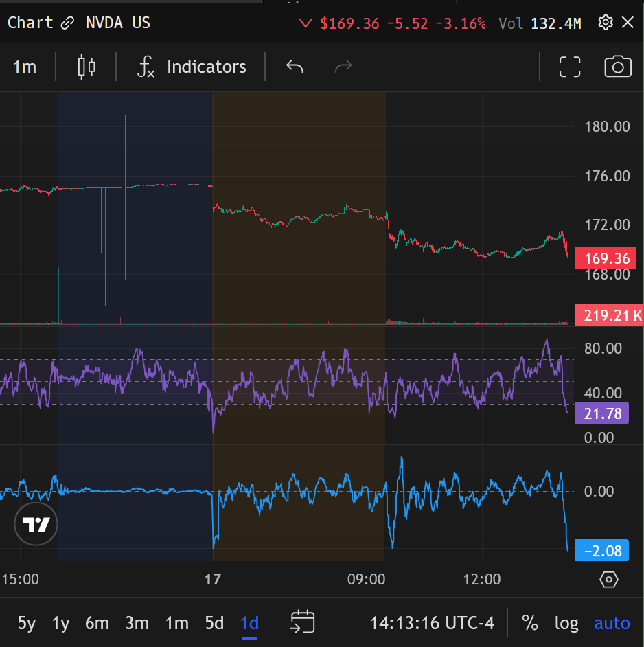Screen dimensions: 644x647
Task: Open time axis settings hexagon icon
Action: tap(608, 579)
